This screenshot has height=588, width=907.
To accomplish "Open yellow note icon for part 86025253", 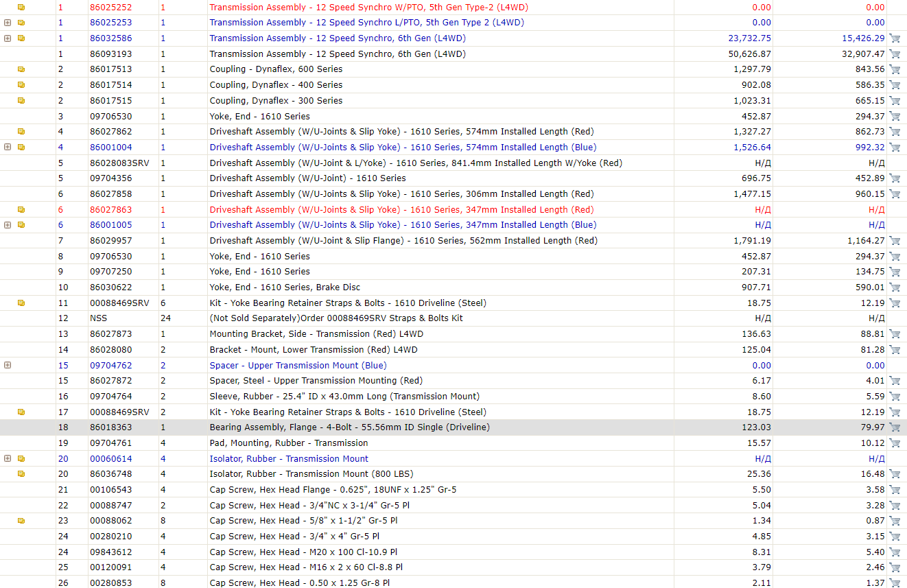I will click(21, 23).
